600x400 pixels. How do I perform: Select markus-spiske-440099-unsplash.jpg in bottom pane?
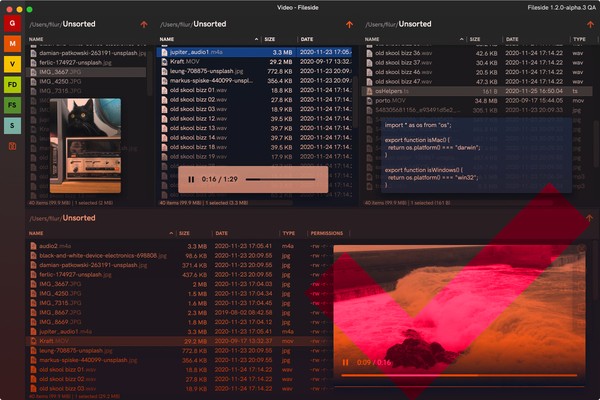pos(180,360)
